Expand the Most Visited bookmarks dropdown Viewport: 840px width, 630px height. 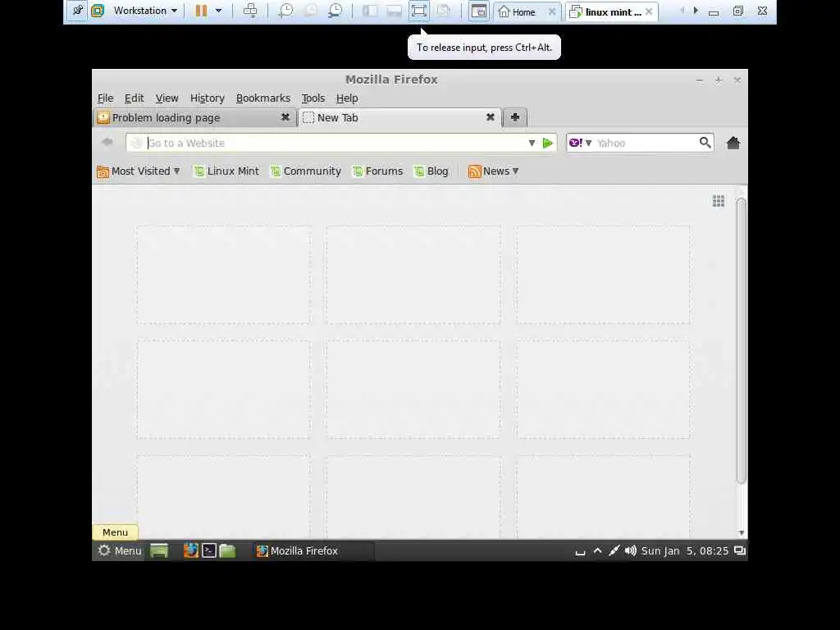[x=138, y=171]
